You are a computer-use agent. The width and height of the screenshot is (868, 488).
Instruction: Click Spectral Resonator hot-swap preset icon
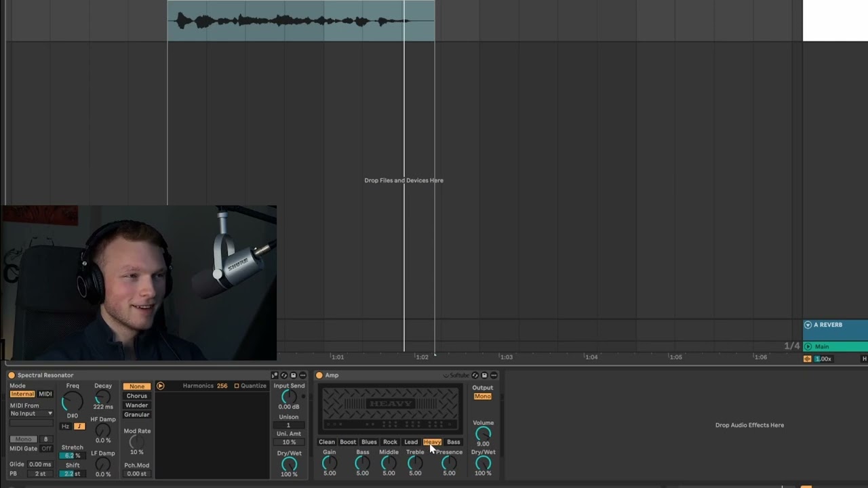tap(284, 375)
